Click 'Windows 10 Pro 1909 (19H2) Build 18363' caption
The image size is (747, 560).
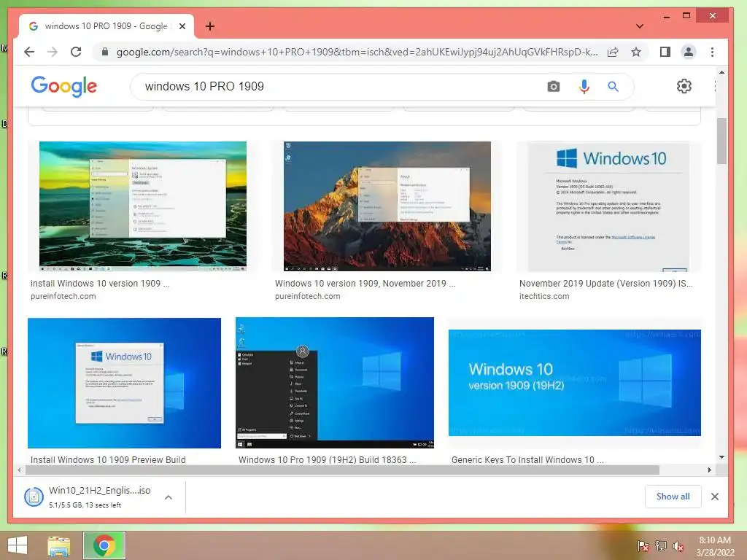click(x=328, y=459)
